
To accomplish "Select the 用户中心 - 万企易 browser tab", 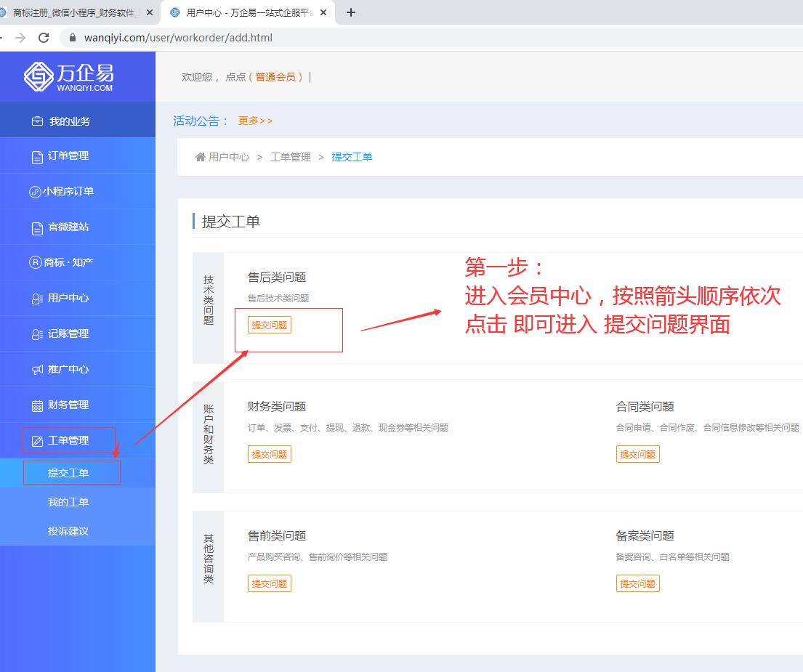I will coord(249,12).
